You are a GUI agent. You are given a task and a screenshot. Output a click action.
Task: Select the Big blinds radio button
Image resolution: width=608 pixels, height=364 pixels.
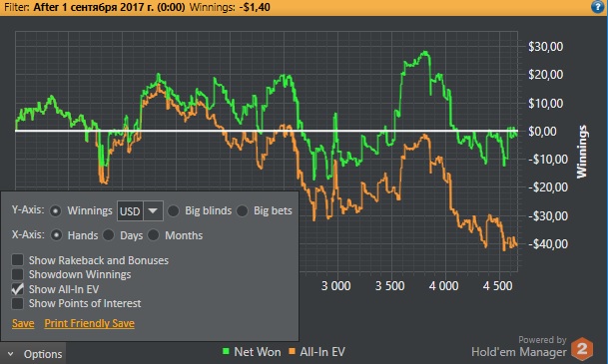tap(174, 210)
